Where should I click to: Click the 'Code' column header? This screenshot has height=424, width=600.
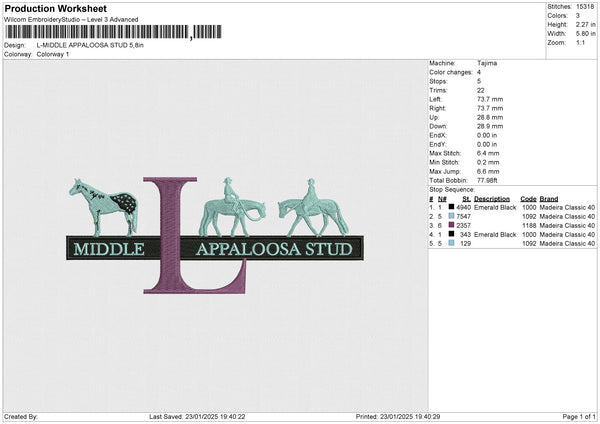pos(528,199)
